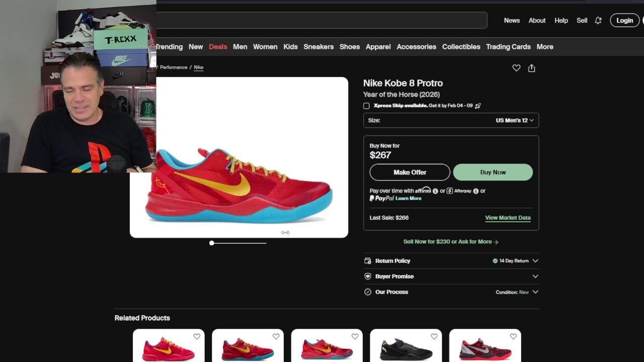The image size is (644, 362).
Task: Open the More menu
Action: click(x=545, y=47)
